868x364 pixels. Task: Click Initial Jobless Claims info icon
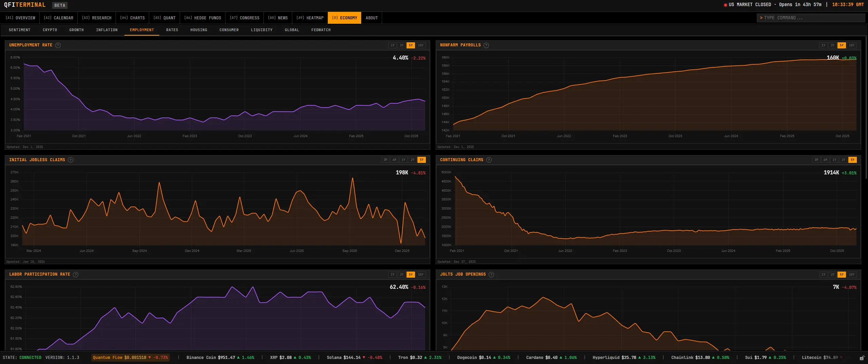71,160
